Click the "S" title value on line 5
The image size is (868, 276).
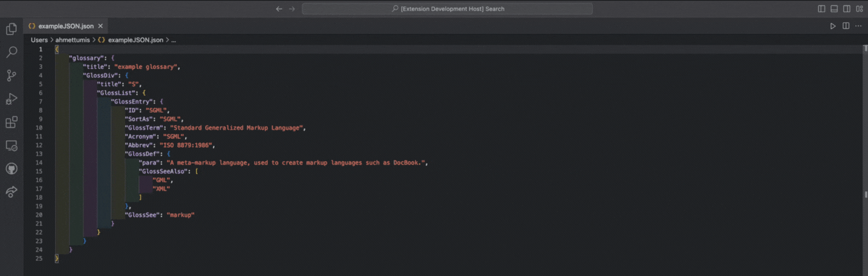[x=133, y=84]
